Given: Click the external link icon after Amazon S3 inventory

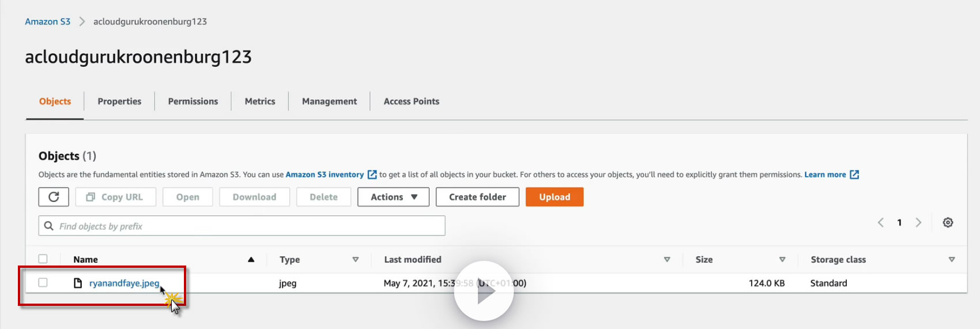Looking at the screenshot, I should click(x=372, y=174).
